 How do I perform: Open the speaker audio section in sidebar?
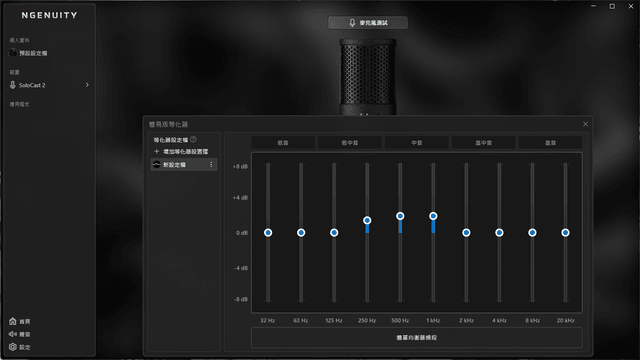[20, 334]
